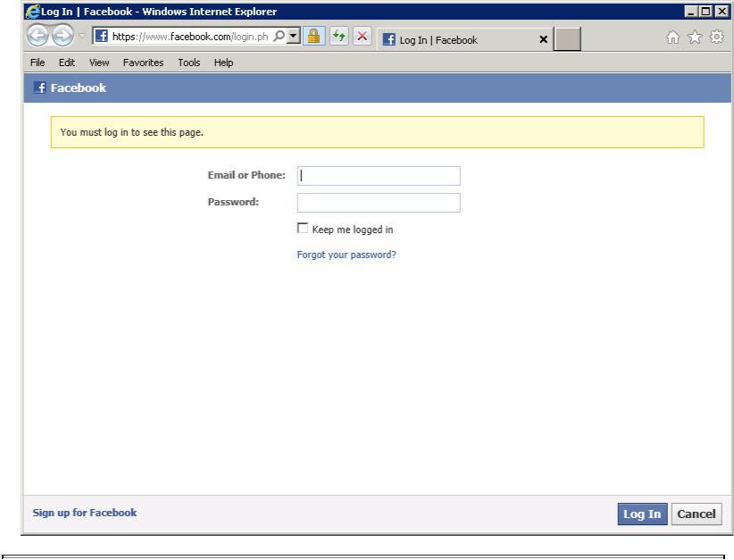Open the Help menu
The height and width of the screenshot is (560, 734).
[x=224, y=63]
